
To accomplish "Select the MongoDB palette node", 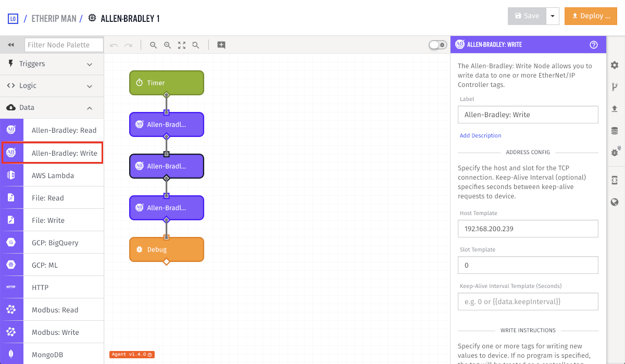I will click(x=52, y=354).
